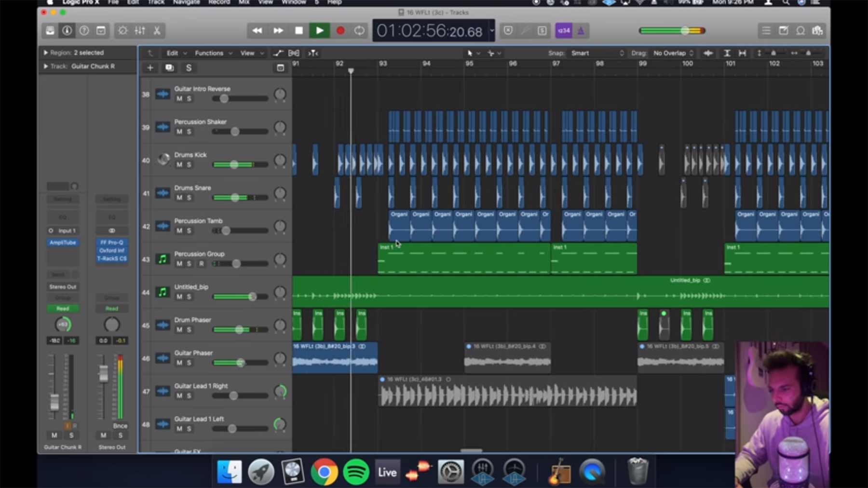The width and height of the screenshot is (868, 488).
Task: Click the Play button in transport
Action: point(319,31)
